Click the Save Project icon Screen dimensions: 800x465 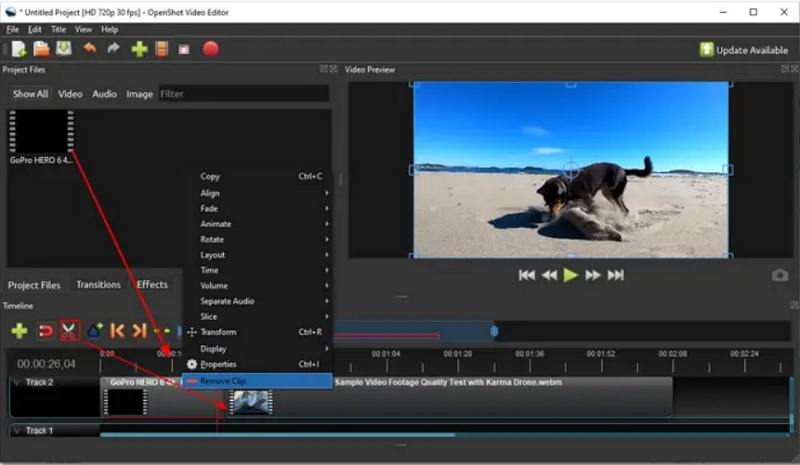[64, 48]
